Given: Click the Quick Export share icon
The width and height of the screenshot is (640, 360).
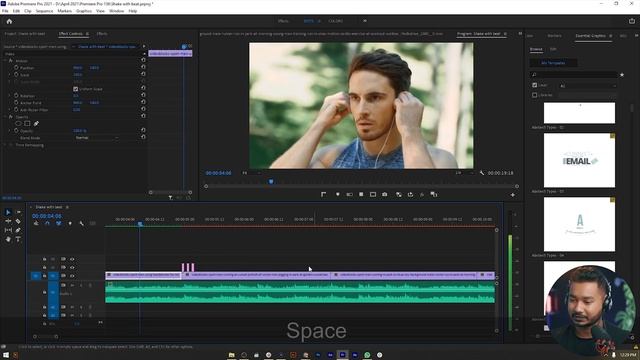Looking at the screenshot, I should [x=632, y=21].
